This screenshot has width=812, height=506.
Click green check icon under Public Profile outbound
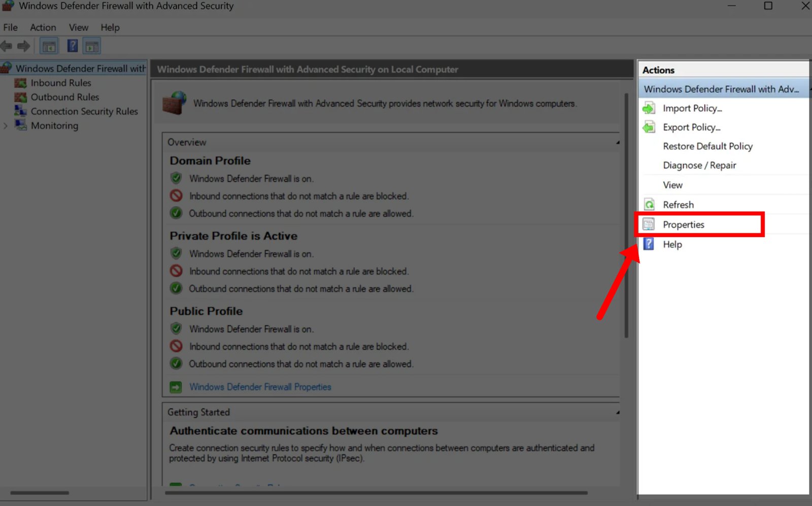click(176, 363)
